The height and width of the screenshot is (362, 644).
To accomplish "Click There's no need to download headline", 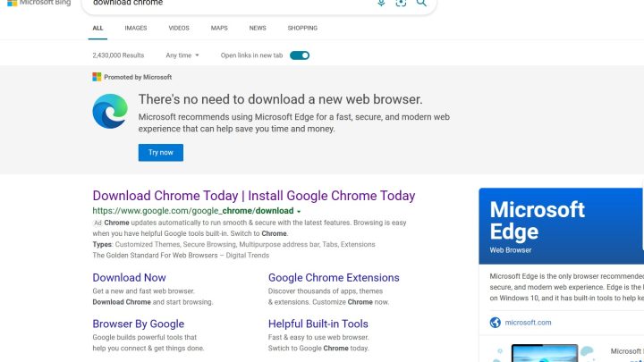I will click(281, 99).
